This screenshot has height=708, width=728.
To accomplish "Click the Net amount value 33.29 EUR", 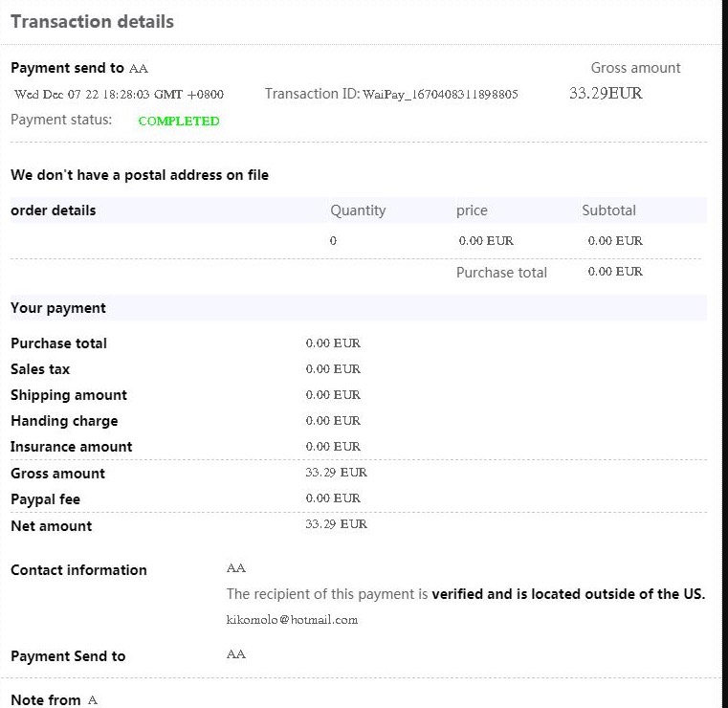I will tap(336, 524).
